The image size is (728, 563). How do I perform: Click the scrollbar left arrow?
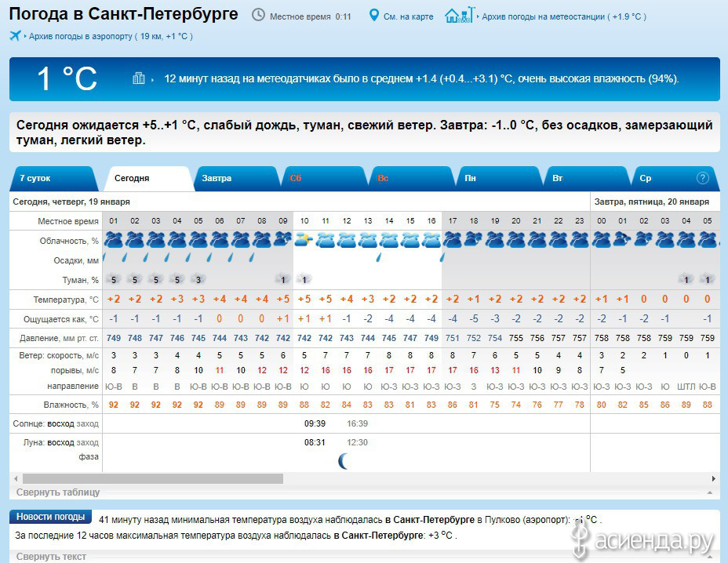(x=16, y=478)
